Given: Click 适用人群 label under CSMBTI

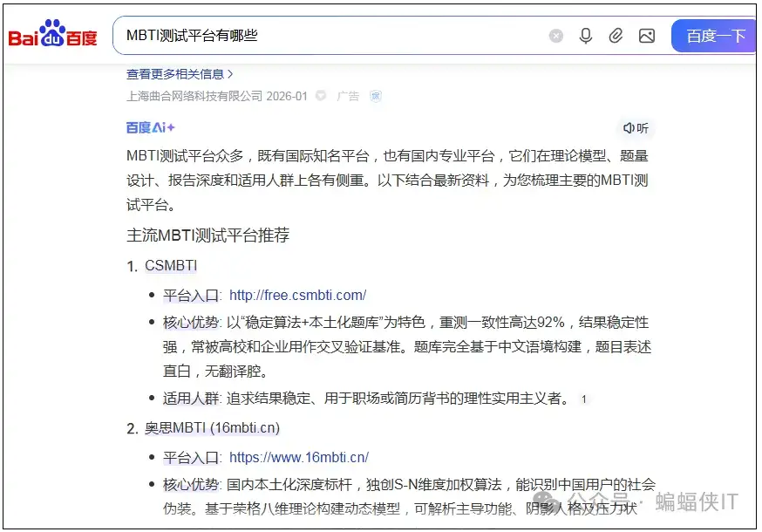Looking at the screenshot, I should pyautogui.click(x=191, y=399).
